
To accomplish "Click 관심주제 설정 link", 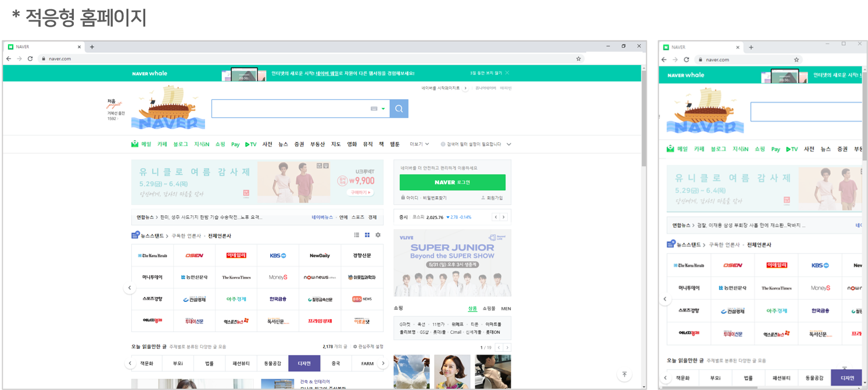I will (368, 346).
